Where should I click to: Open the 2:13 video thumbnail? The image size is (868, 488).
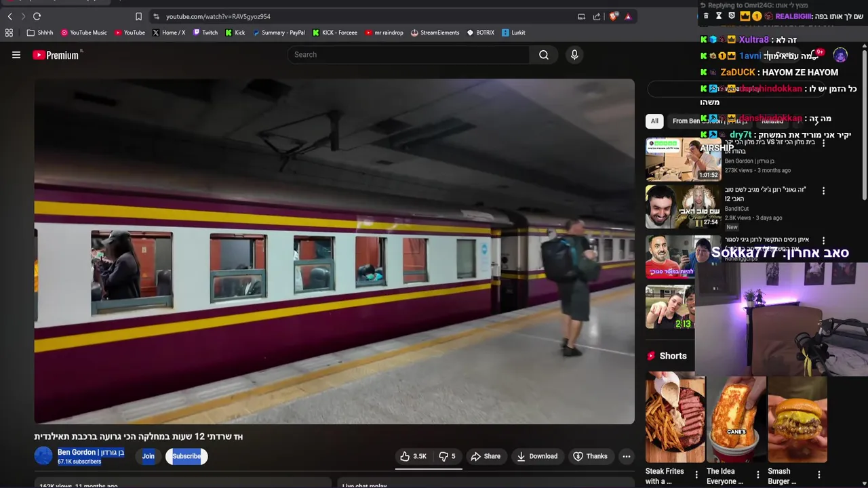(x=670, y=307)
